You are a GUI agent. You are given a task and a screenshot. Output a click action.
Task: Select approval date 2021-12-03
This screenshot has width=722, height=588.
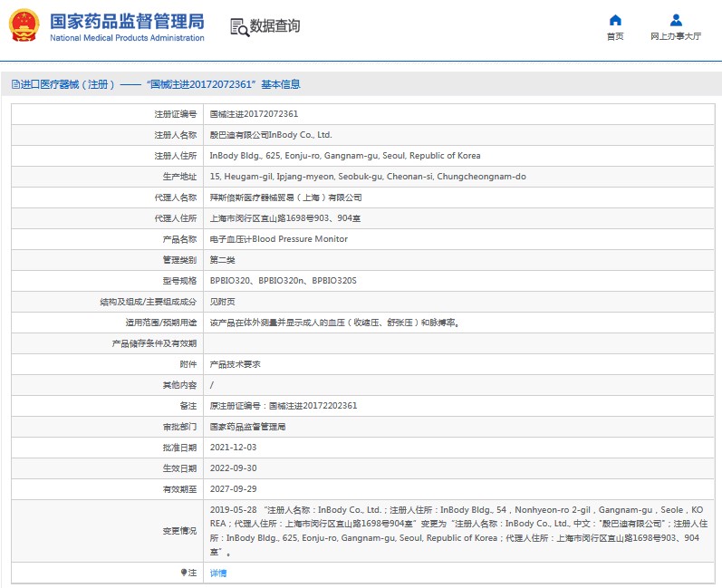pos(233,448)
